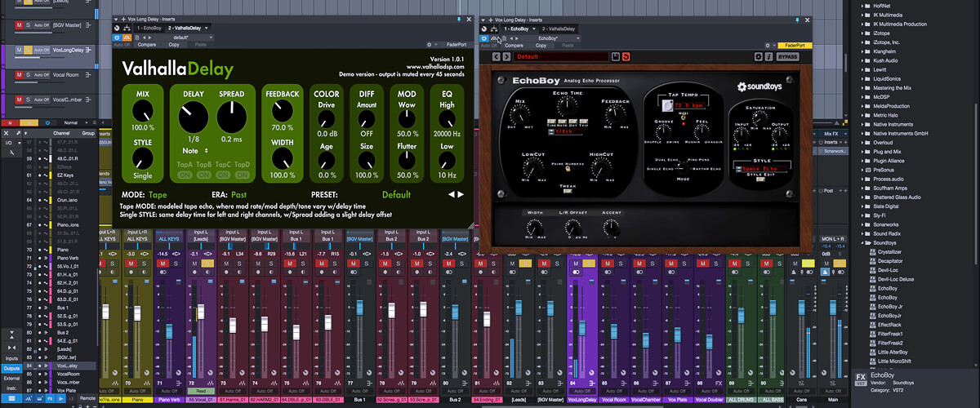This screenshot has height=408, width=980.
Task: Open Note delay-unit dropdown in ValhallaDelay
Action: click(194, 151)
